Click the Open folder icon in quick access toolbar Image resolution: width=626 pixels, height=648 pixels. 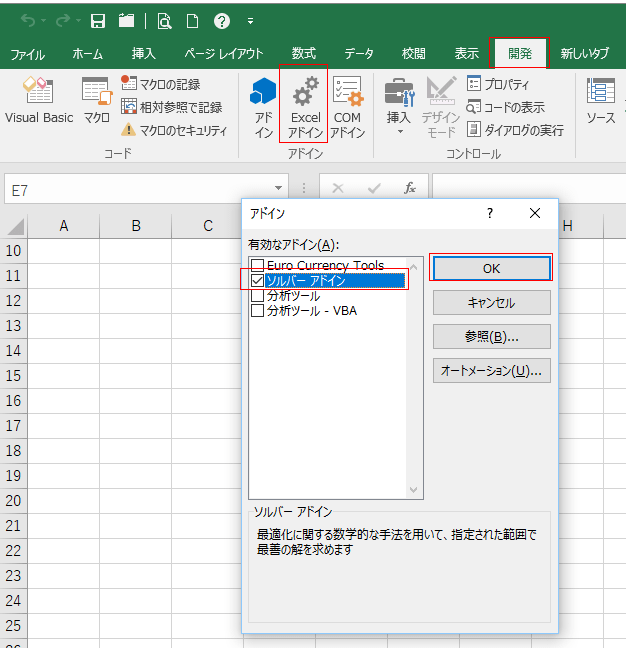tap(126, 21)
